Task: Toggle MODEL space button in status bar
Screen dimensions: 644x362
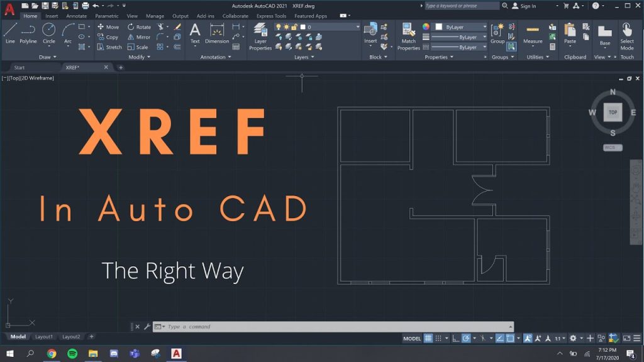Action: point(412,339)
